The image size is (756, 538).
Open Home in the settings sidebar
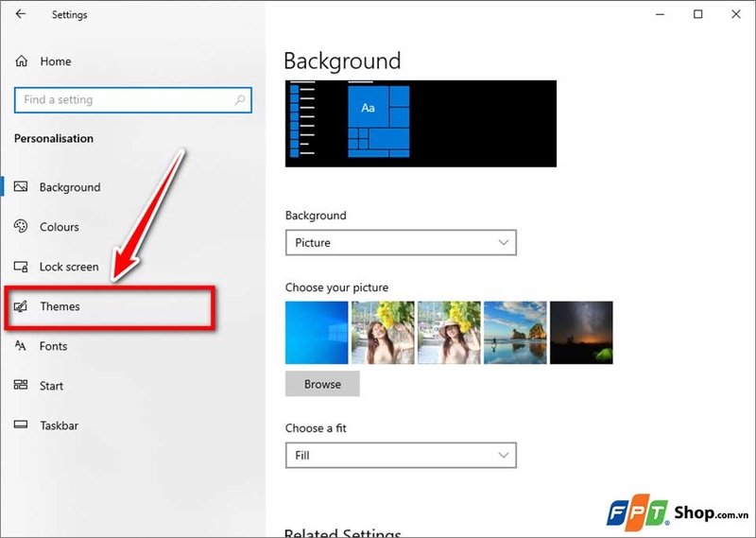tap(56, 61)
